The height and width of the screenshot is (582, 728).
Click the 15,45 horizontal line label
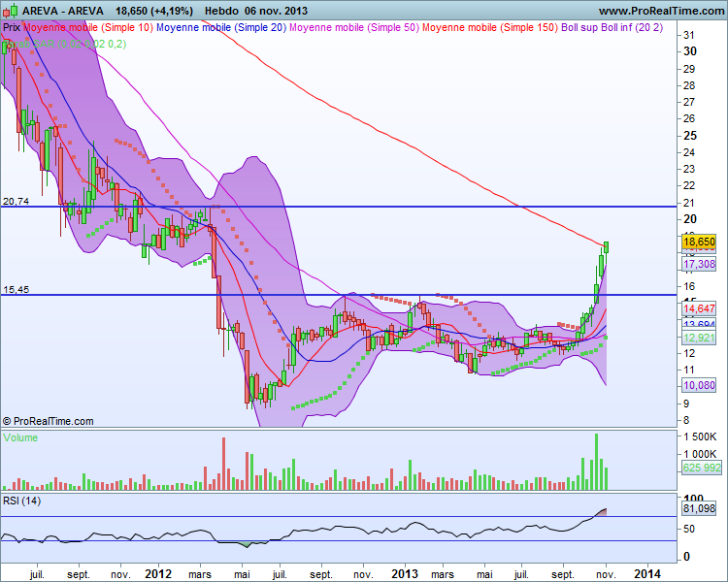point(16,290)
